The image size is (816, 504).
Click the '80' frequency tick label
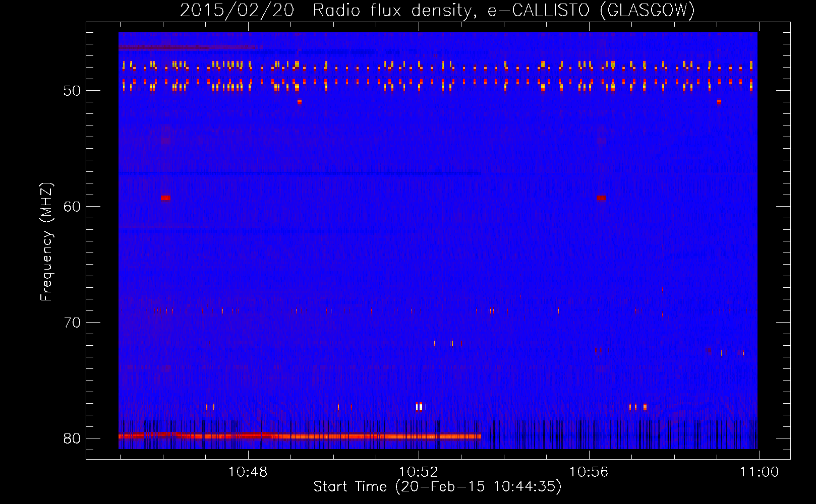click(x=72, y=438)
